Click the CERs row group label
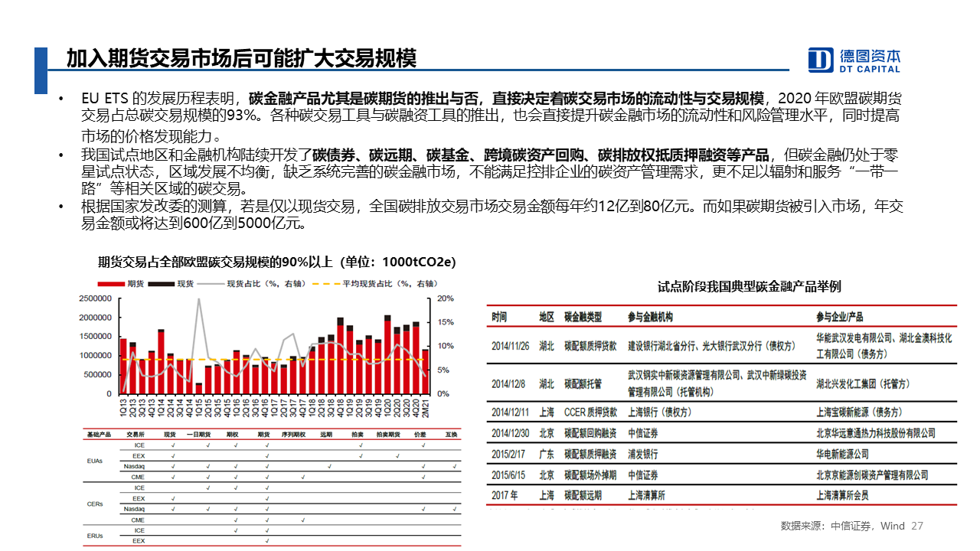980x551 pixels. tap(95, 504)
